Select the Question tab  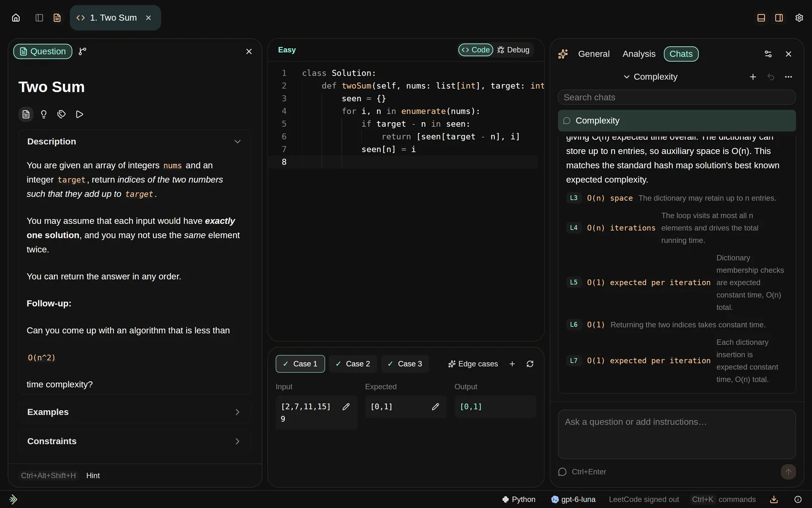(43, 51)
